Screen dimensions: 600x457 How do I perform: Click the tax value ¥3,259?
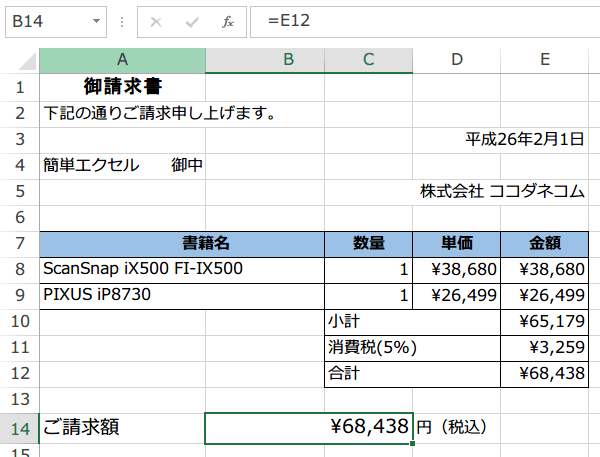545,348
